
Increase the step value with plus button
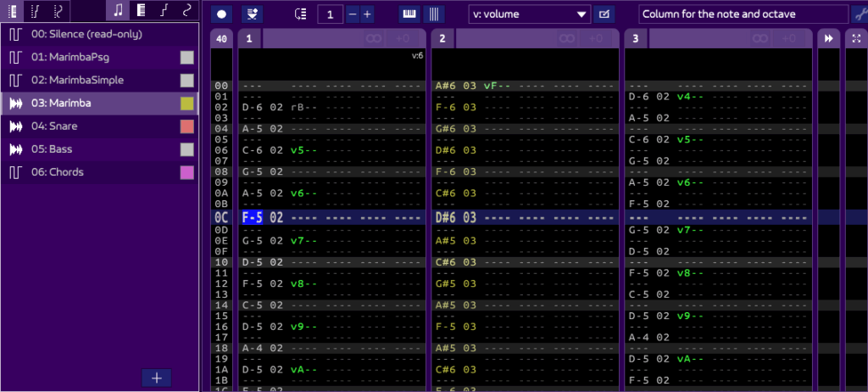pyautogui.click(x=367, y=14)
